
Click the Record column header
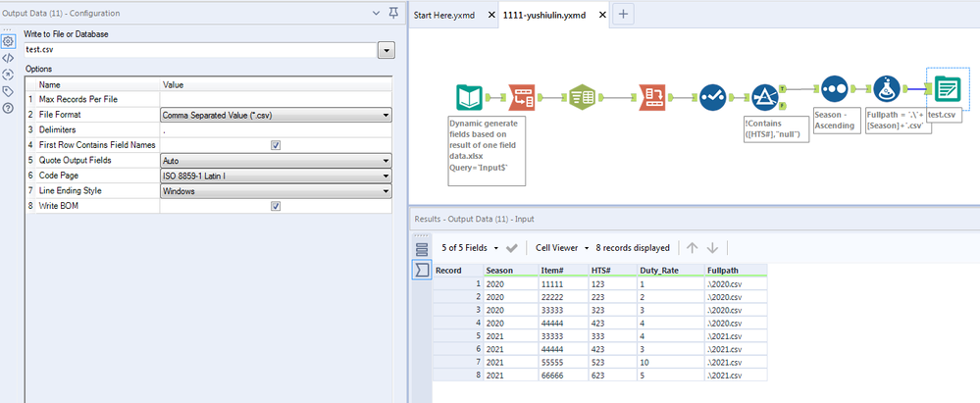click(x=458, y=271)
